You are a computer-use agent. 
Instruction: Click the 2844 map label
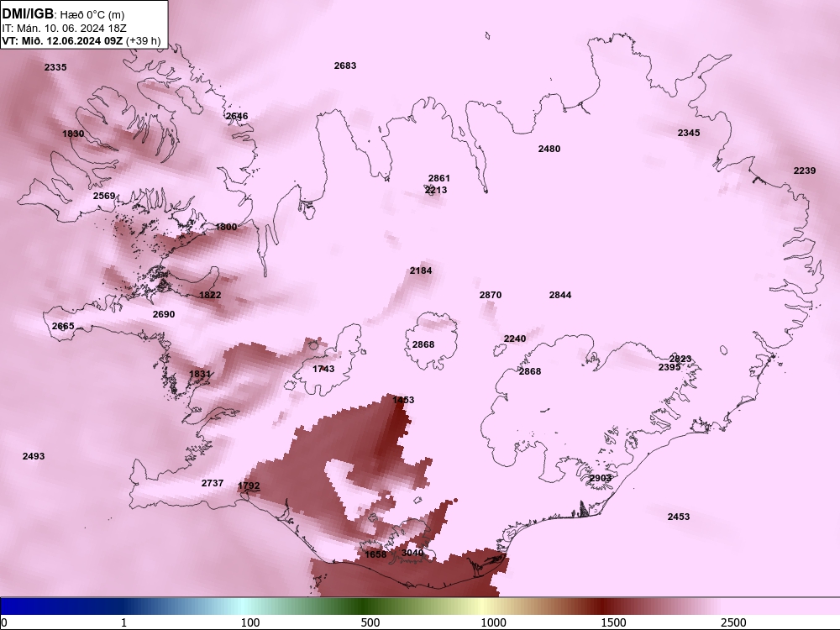[560, 295]
